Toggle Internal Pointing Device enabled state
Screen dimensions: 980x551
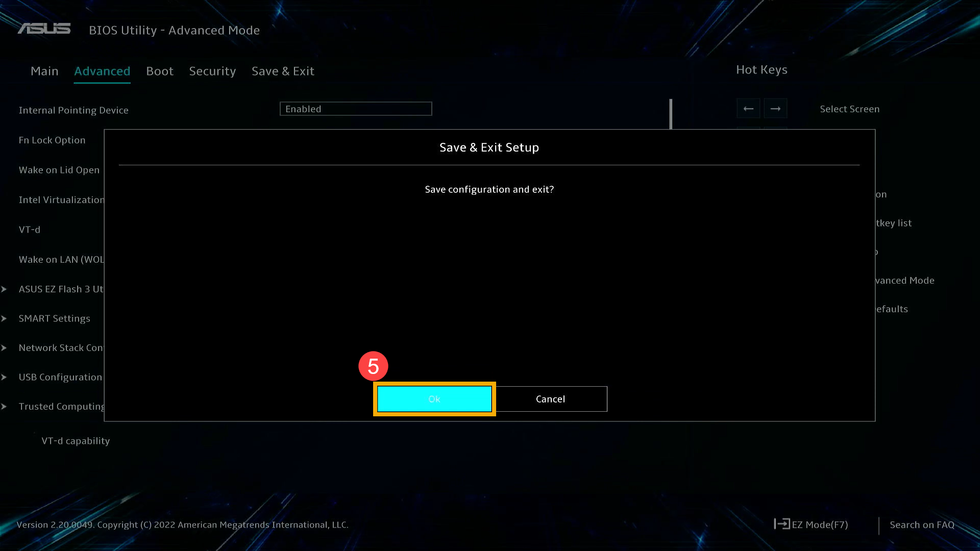pyautogui.click(x=355, y=109)
